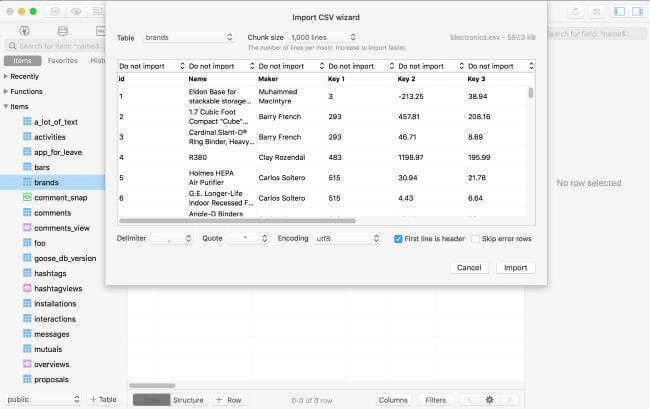Screen dimensions: 650x409
Task: Open the settings gear in bottom bar
Action: click(x=490, y=399)
